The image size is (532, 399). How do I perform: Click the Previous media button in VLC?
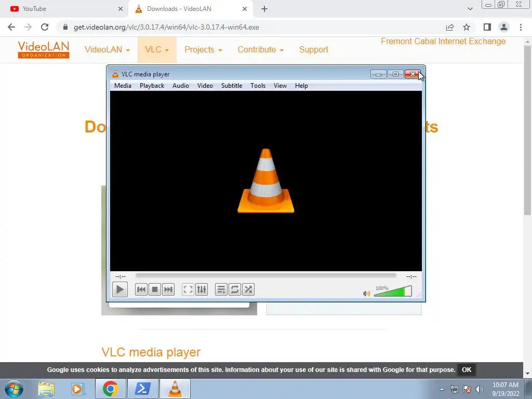[x=141, y=289]
